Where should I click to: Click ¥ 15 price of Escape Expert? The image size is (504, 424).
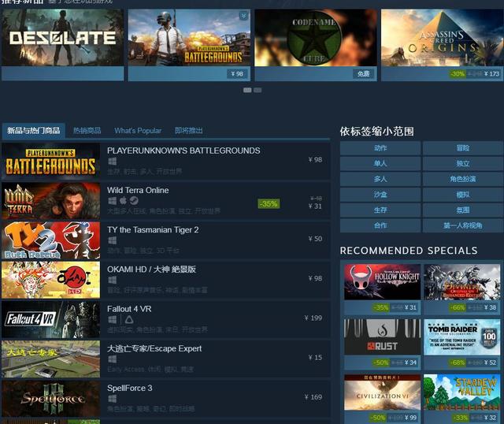(x=315, y=358)
